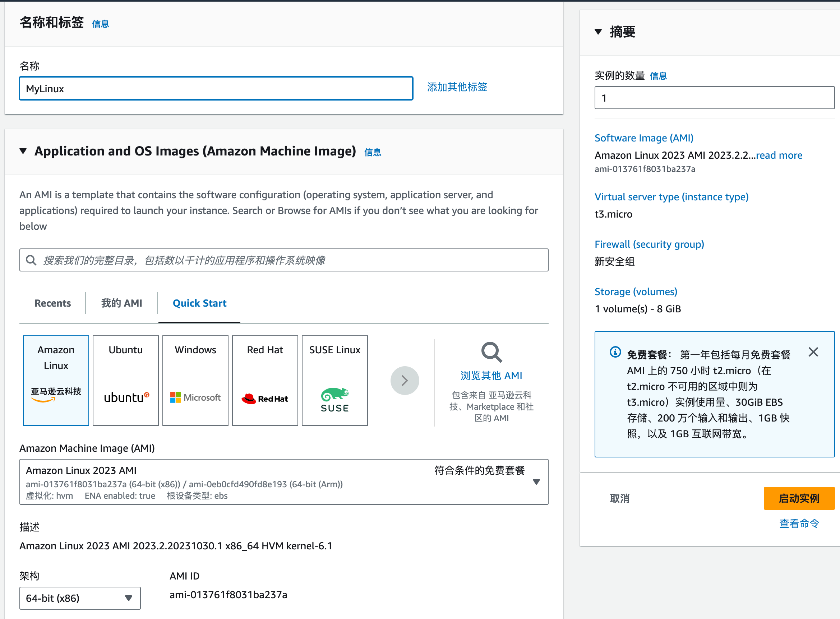
Task: Click the info icon in the free tier notice
Action: click(x=615, y=352)
